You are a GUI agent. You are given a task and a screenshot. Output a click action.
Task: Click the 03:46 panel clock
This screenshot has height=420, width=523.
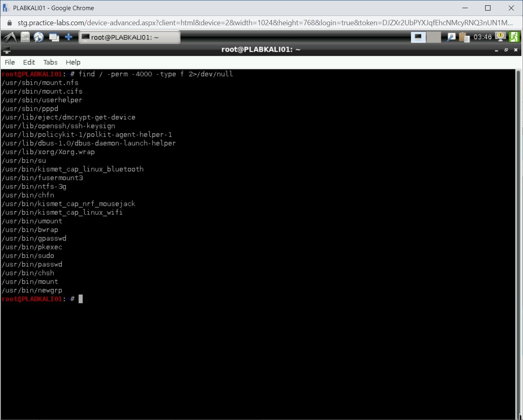tap(483, 37)
